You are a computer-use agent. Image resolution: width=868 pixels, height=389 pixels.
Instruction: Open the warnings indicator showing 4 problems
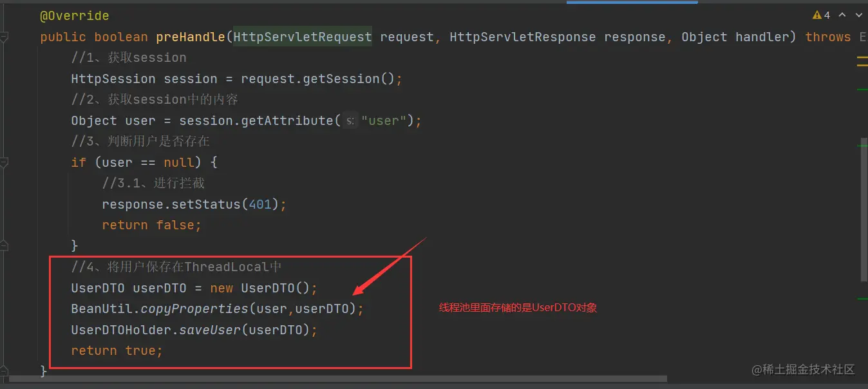822,15
